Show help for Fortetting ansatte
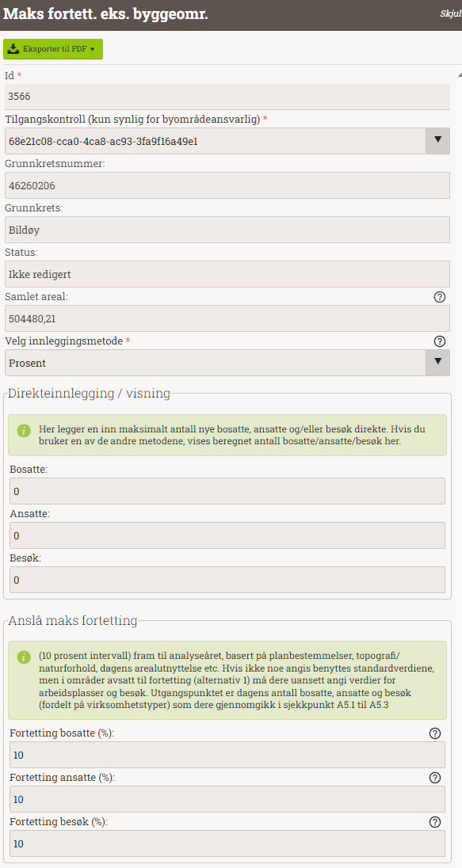462x868 pixels. click(x=435, y=778)
